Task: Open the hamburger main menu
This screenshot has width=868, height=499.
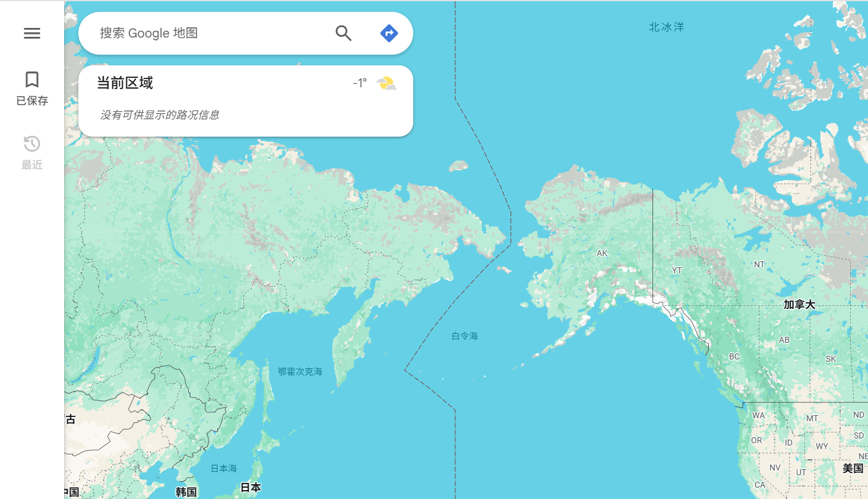Action: point(32,33)
